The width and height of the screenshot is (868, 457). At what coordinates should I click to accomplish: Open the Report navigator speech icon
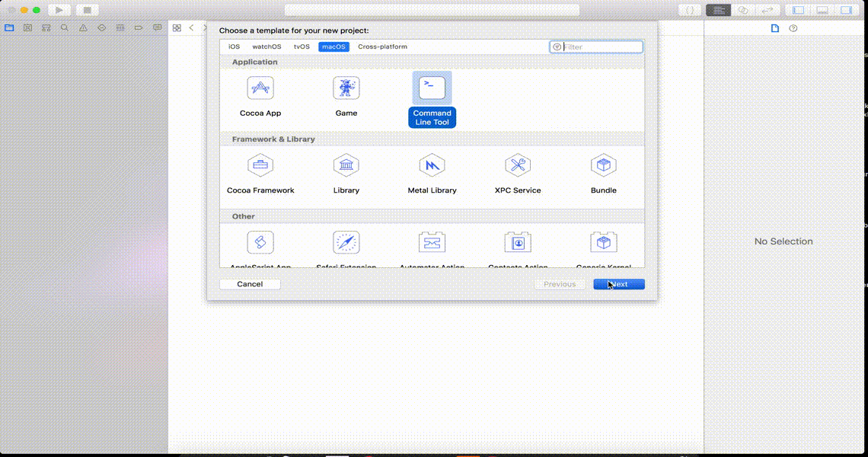157,27
